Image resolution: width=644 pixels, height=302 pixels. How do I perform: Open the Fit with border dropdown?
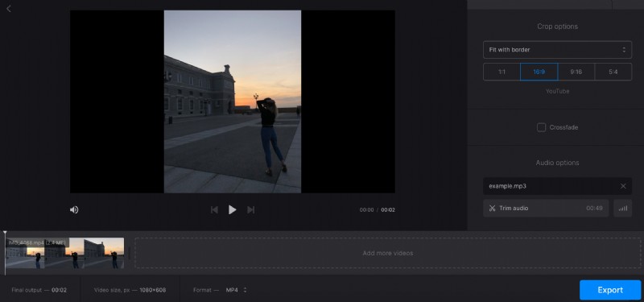(x=557, y=50)
